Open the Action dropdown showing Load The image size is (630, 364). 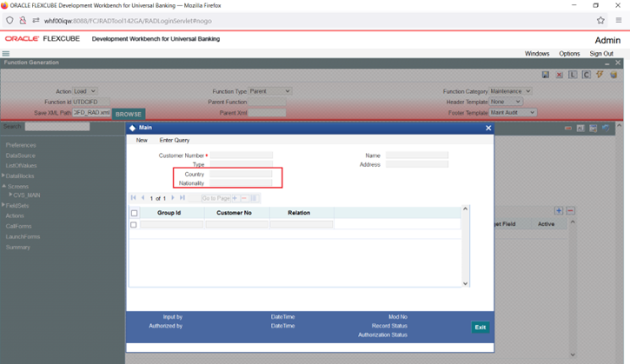[84, 91]
